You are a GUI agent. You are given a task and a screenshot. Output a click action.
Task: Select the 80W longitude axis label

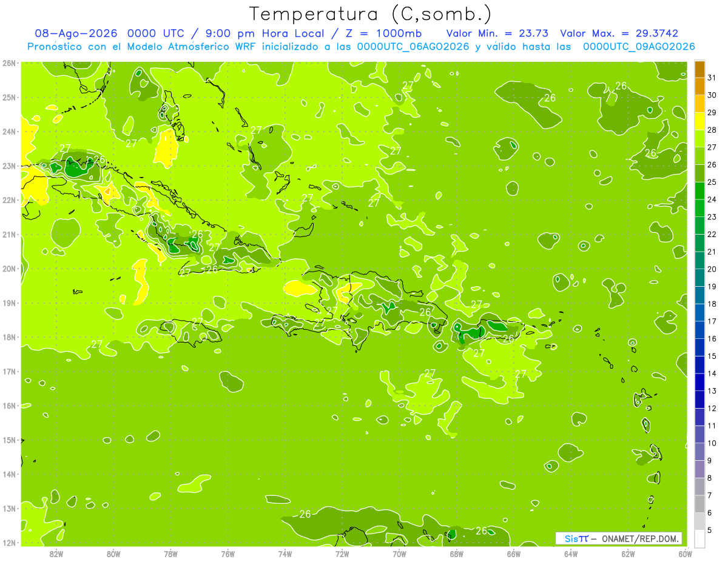click(x=113, y=554)
